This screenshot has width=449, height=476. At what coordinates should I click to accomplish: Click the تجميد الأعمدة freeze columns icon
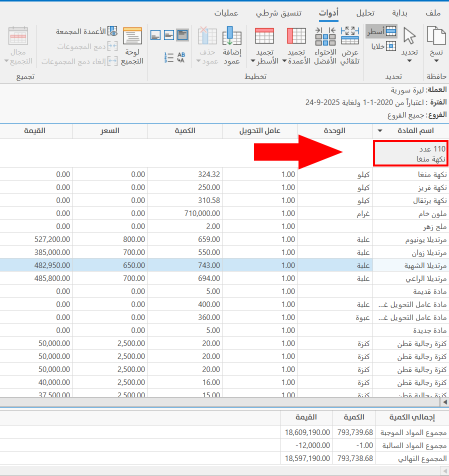pyautogui.click(x=296, y=36)
